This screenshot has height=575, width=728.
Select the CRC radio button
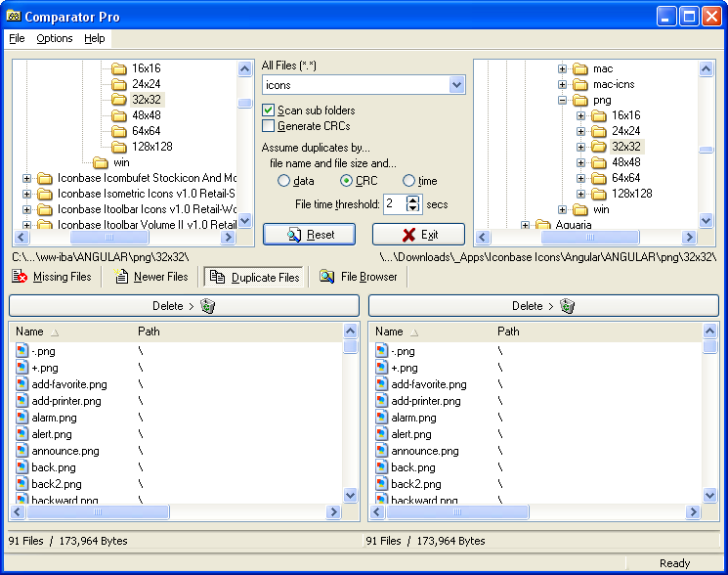tap(346, 181)
